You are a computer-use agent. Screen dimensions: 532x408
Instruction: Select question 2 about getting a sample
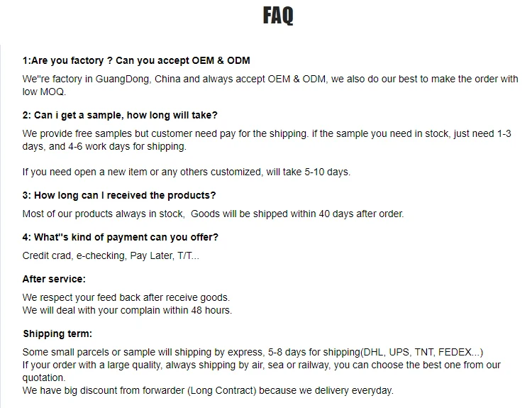point(119,115)
